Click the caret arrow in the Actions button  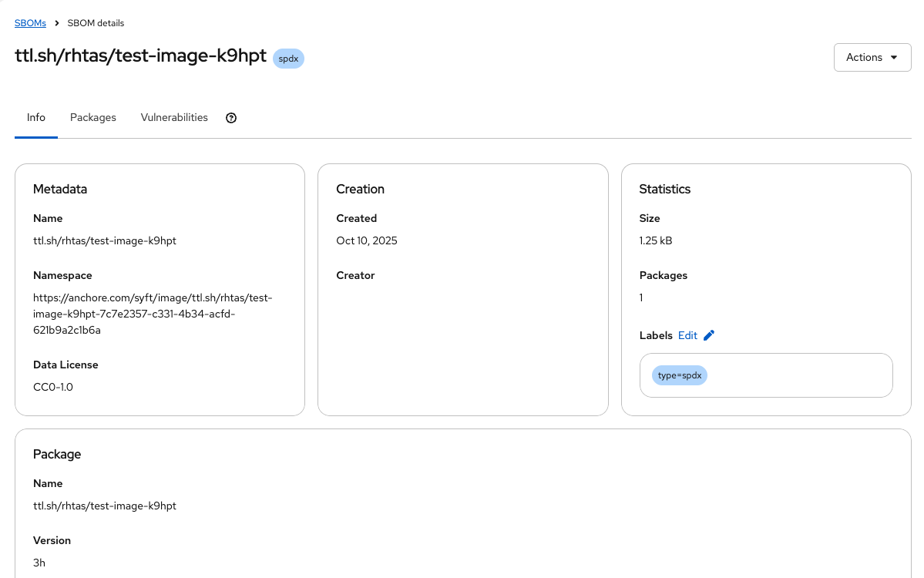(x=894, y=58)
